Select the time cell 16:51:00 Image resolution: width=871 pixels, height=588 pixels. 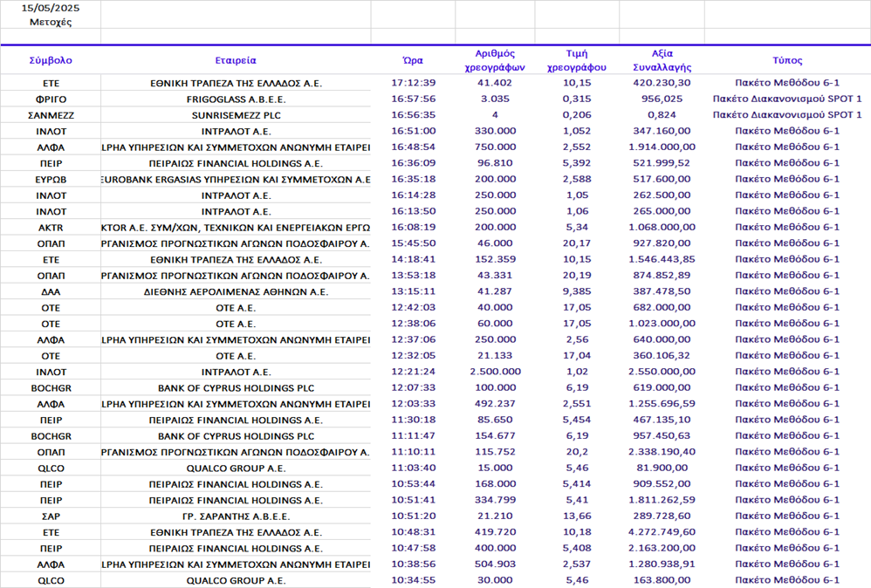[x=414, y=131]
